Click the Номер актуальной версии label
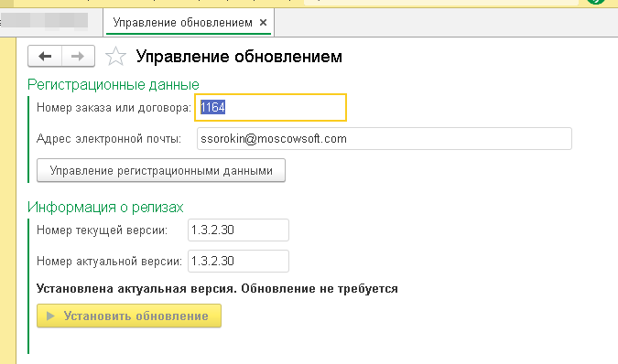 click(x=109, y=261)
